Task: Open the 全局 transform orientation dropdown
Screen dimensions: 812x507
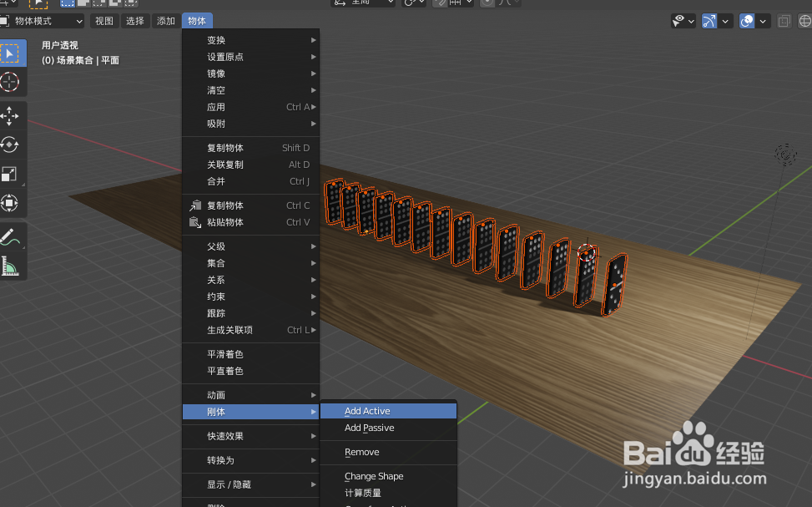Action: (363, 3)
